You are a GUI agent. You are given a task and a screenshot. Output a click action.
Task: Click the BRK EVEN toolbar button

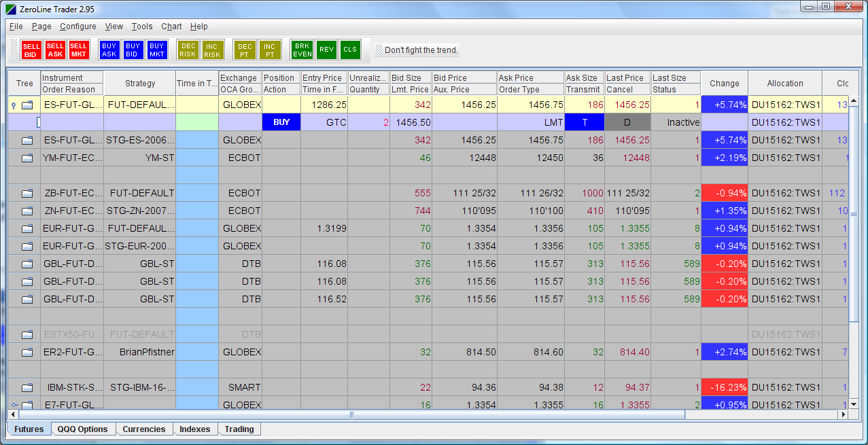(302, 50)
